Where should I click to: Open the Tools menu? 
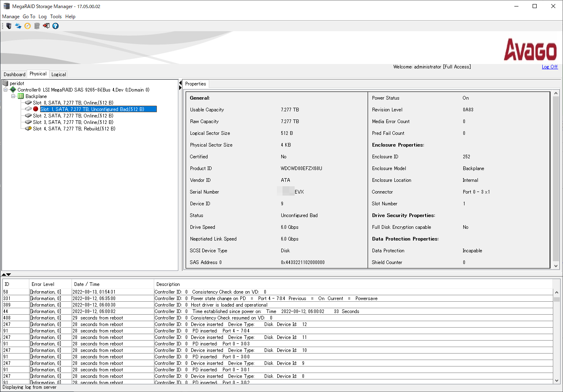pyautogui.click(x=56, y=17)
